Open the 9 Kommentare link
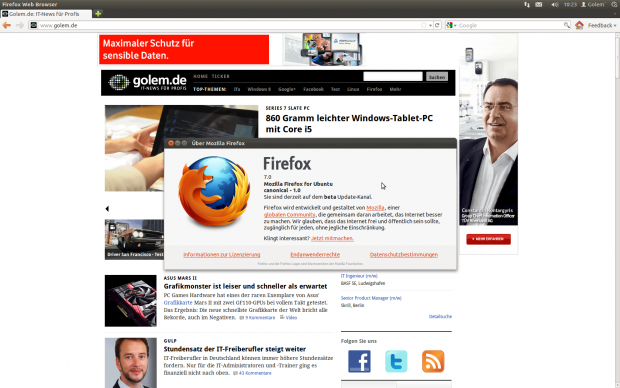620x388 pixels. (x=260, y=318)
